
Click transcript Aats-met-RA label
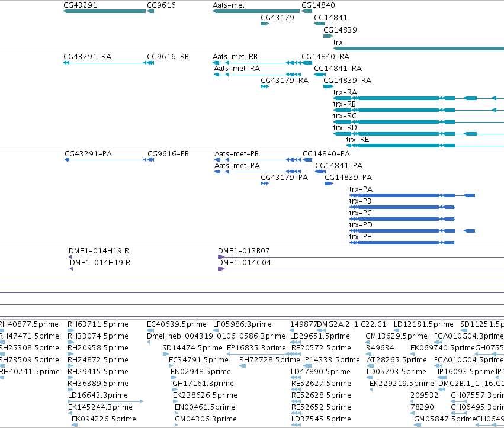coord(237,69)
